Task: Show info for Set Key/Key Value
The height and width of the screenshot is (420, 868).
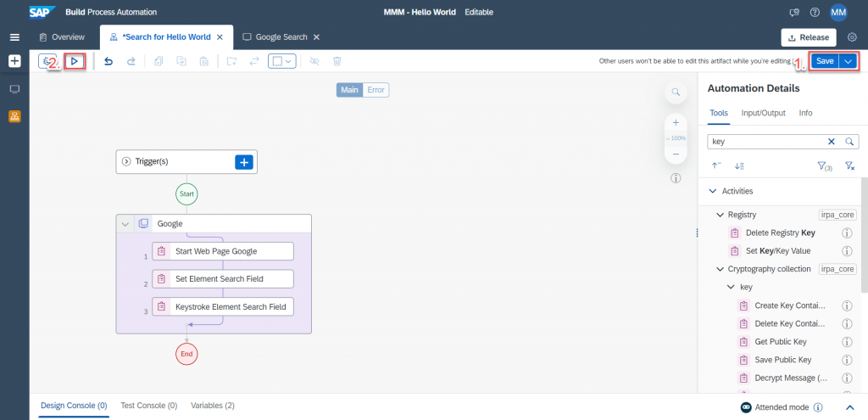Action: (847, 251)
